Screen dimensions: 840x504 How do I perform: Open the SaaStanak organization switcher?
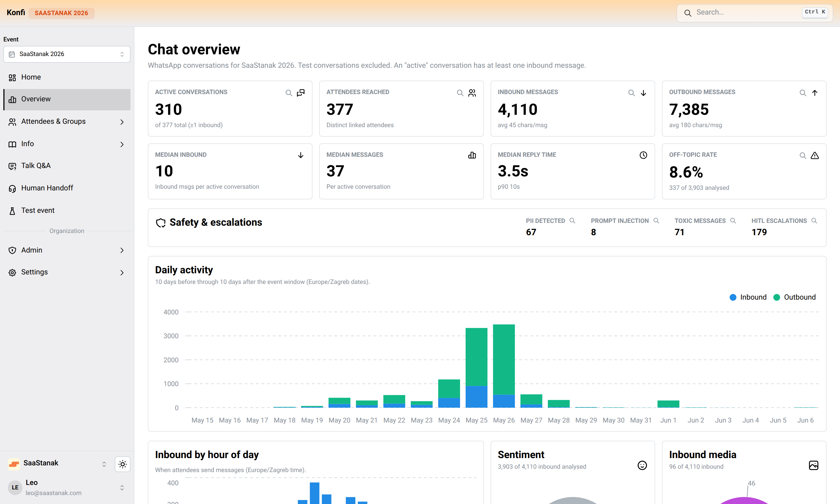point(58,464)
